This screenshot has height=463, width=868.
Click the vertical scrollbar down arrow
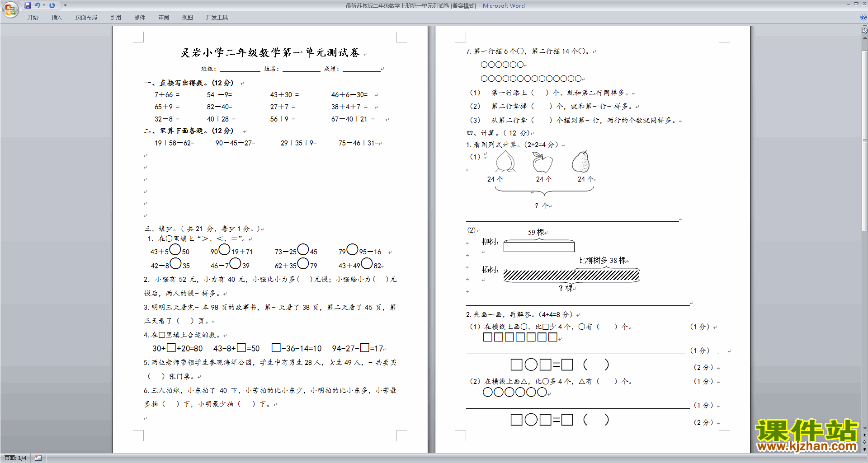click(865, 428)
